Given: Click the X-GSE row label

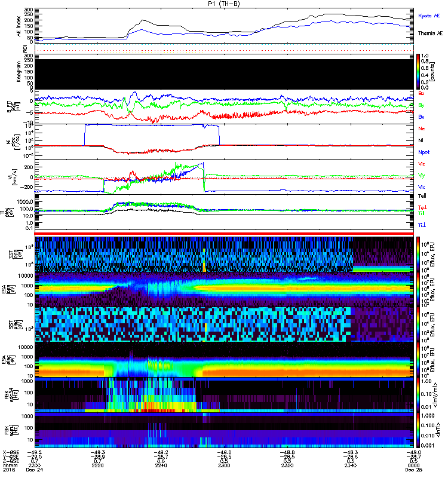Looking at the screenshot, I should click(x=12, y=453).
